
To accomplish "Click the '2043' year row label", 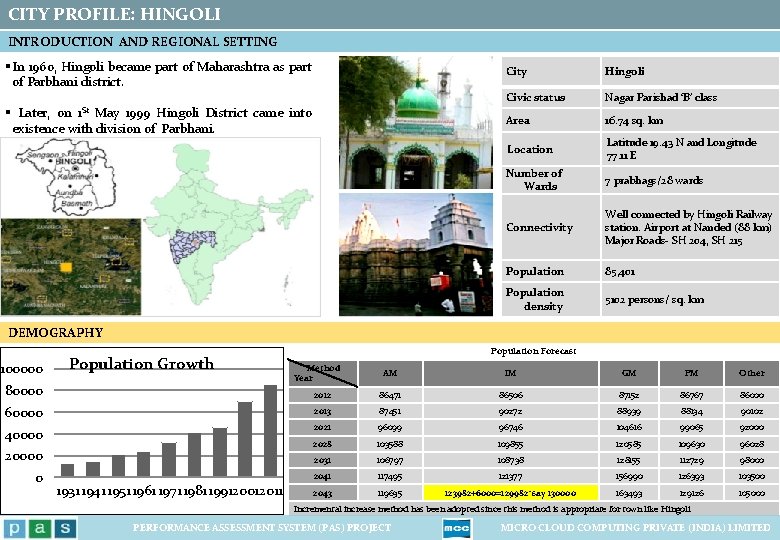I will pyautogui.click(x=322, y=493).
